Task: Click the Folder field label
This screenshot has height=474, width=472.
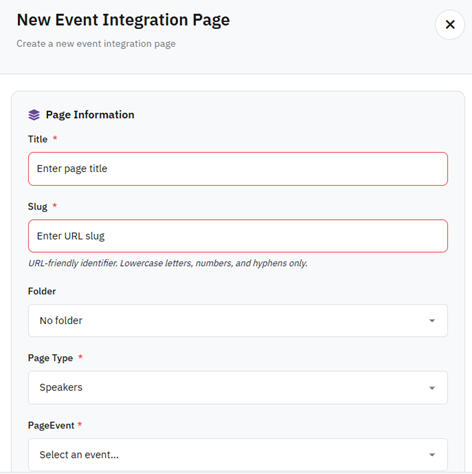Action: pyautogui.click(x=42, y=291)
